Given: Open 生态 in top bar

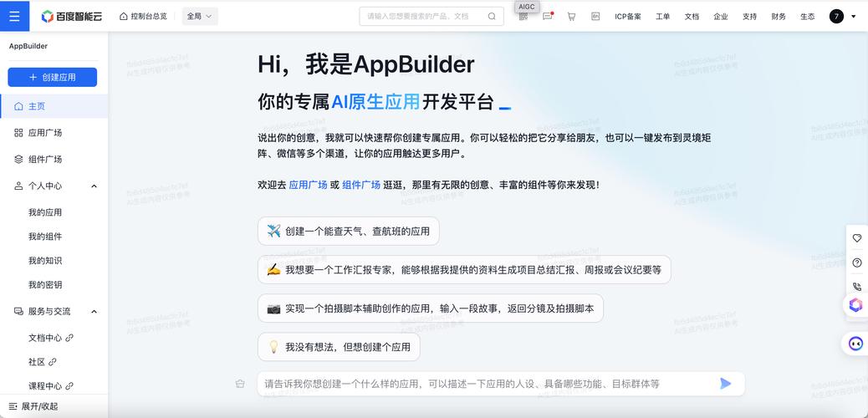Looking at the screenshot, I should click(x=807, y=17).
